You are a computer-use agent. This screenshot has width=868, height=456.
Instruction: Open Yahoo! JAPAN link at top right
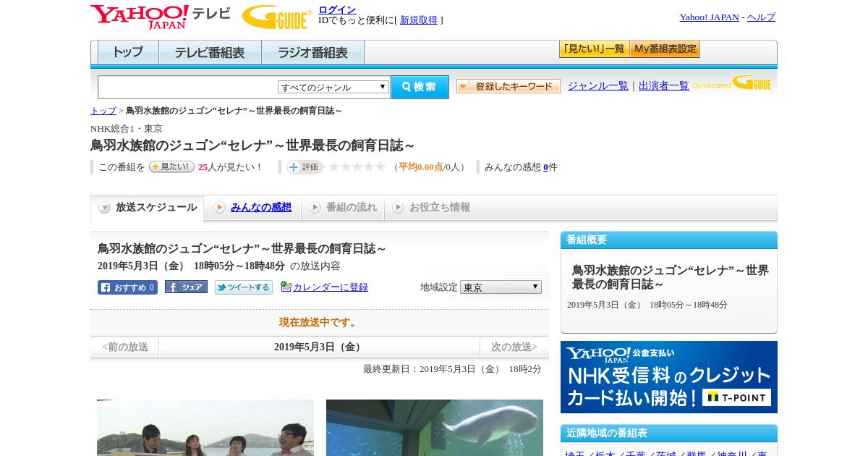[x=710, y=17]
